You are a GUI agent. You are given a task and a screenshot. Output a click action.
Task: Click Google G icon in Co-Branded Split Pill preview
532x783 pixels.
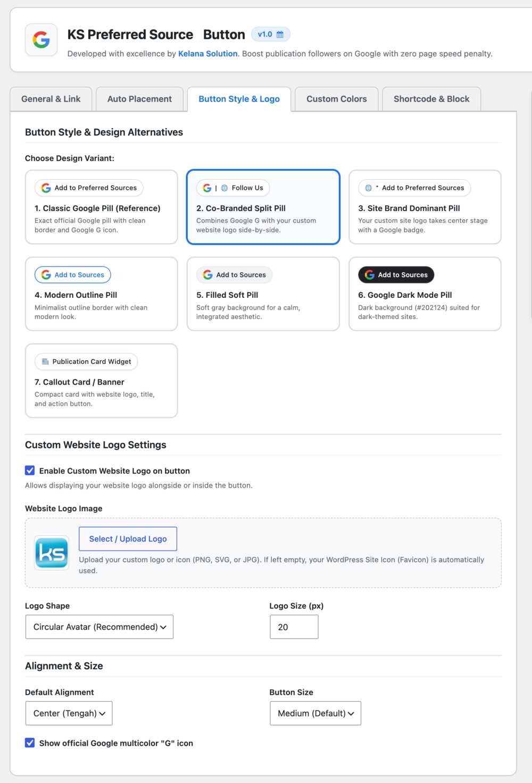[207, 188]
